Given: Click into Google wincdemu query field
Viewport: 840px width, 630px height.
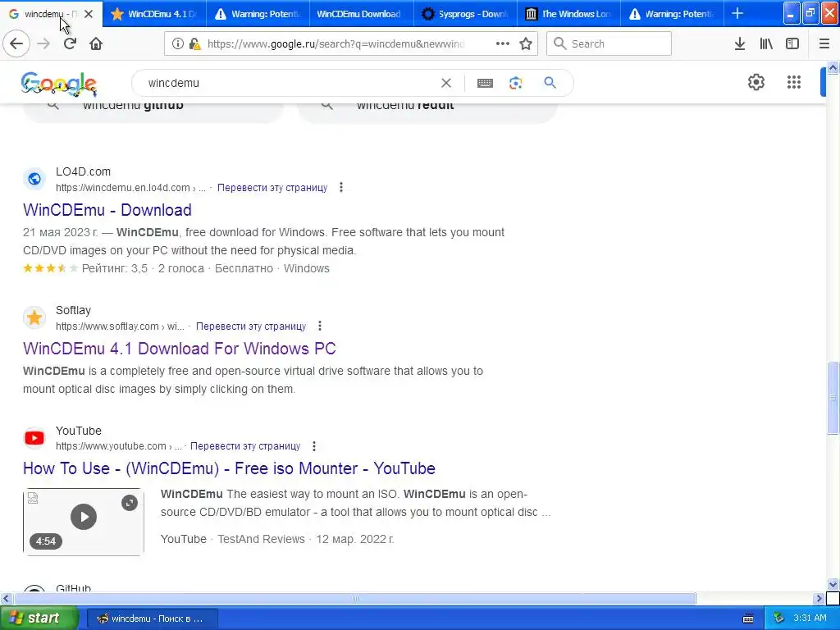Looking at the screenshot, I should 290,83.
